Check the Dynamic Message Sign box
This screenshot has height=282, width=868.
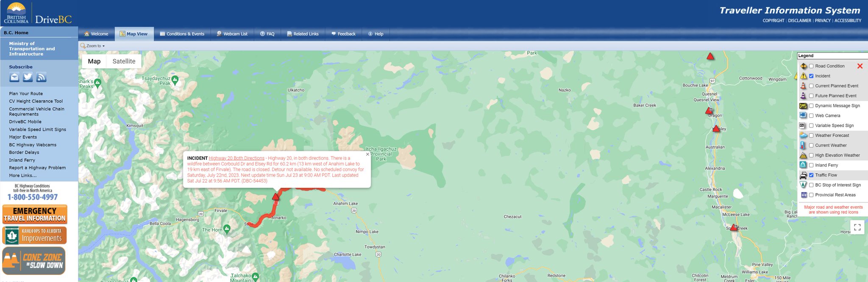pos(811,106)
